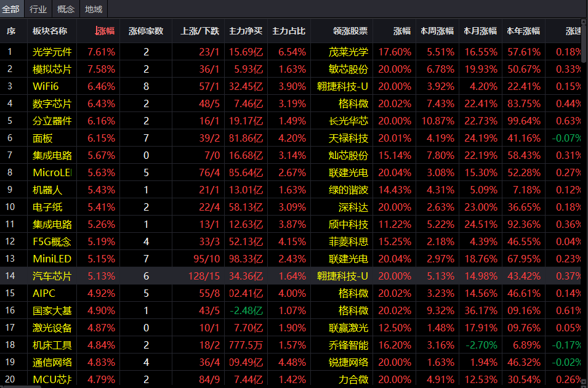Open the 机器人 sector

pos(47,190)
